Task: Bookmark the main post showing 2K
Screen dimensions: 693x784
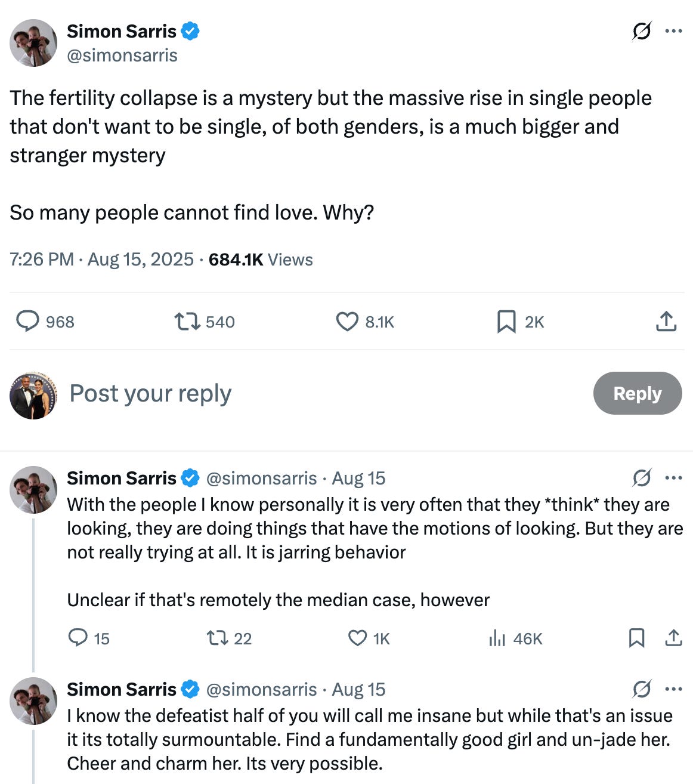Action: pyautogui.click(x=506, y=322)
